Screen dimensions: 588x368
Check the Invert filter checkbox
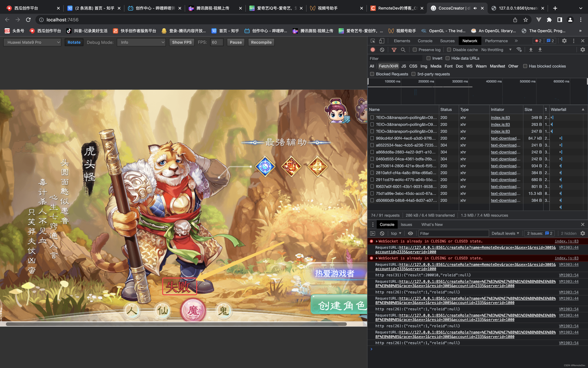click(429, 58)
